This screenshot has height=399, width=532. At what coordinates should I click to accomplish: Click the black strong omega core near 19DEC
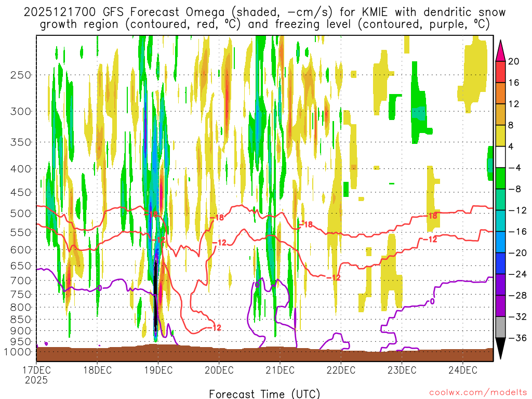click(155, 295)
